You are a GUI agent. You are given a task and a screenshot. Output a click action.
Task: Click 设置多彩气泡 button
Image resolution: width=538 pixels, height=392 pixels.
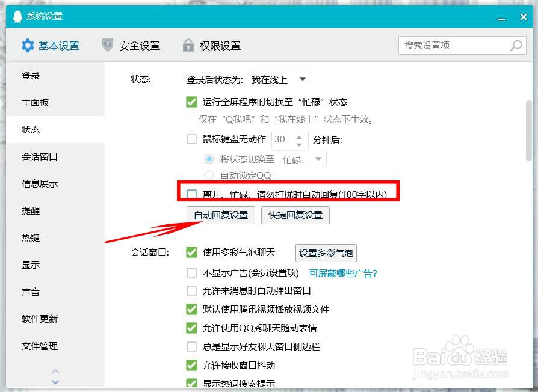tap(326, 253)
